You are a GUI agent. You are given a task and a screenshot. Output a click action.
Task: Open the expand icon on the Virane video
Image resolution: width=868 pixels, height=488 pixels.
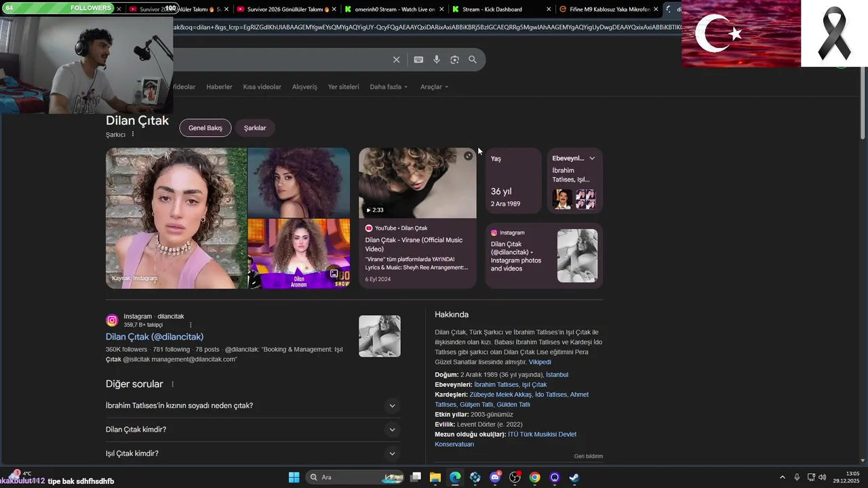(468, 156)
